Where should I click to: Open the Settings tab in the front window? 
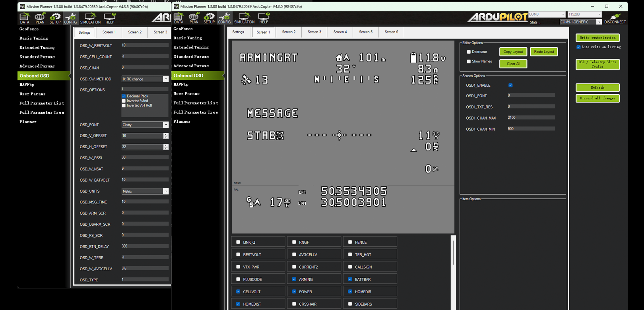pos(238,32)
